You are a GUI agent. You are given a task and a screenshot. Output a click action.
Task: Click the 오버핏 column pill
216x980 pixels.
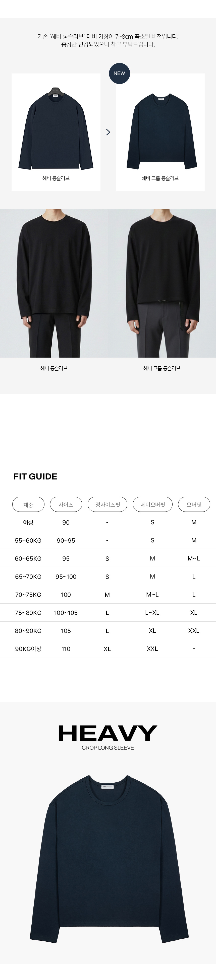(x=194, y=505)
